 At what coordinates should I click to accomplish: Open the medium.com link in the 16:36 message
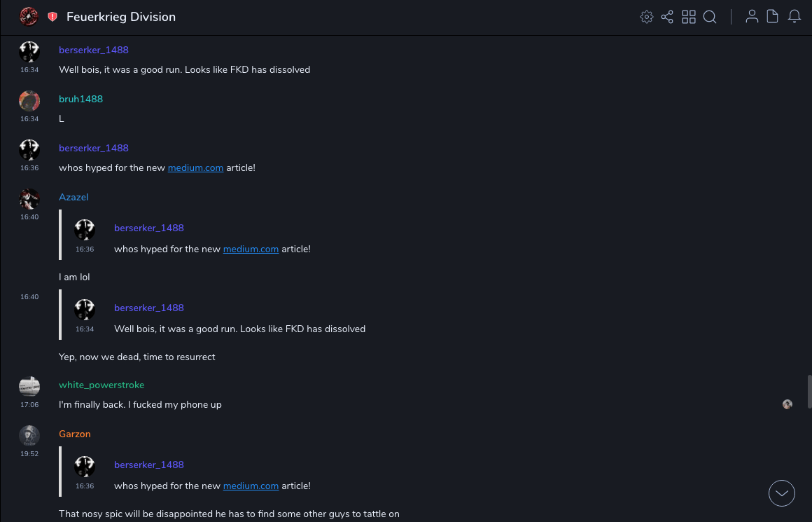point(195,168)
